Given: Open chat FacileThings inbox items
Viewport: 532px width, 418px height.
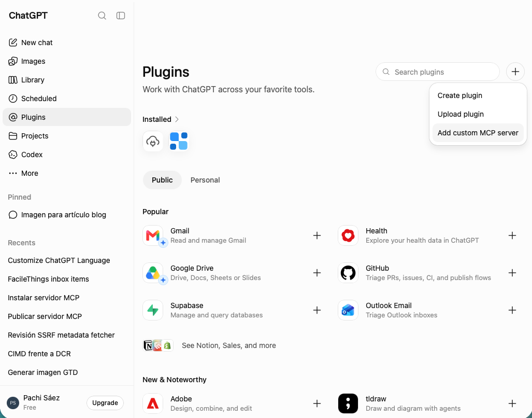Looking at the screenshot, I should point(67,279).
